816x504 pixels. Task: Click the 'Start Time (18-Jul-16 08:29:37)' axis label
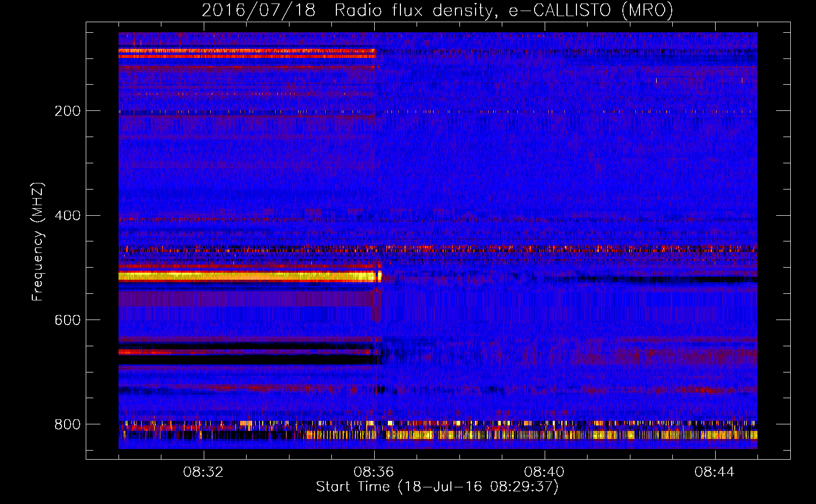[x=437, y=487]
